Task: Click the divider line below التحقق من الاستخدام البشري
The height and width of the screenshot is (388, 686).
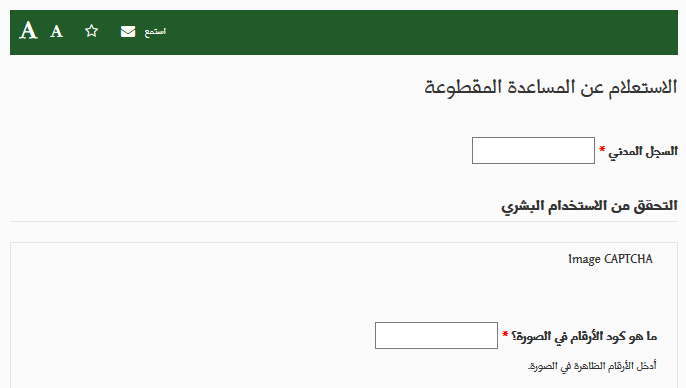Action: pyautogui.click(x=344, y=221)
